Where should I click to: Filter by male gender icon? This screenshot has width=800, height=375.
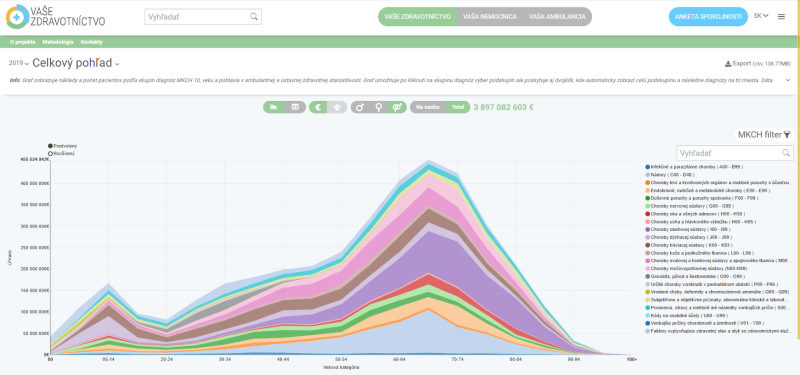(x=360, y=107)
